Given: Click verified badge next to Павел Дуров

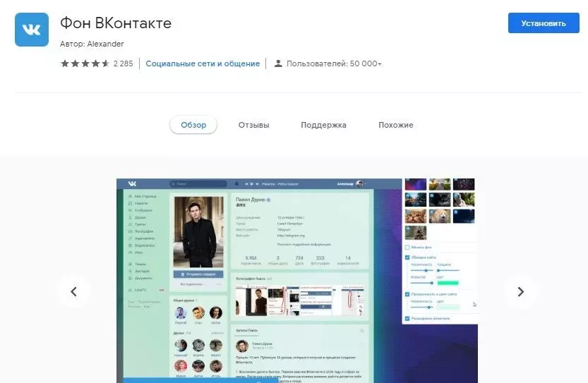Looking at the screenshot, I should click(x=269, y=201).
